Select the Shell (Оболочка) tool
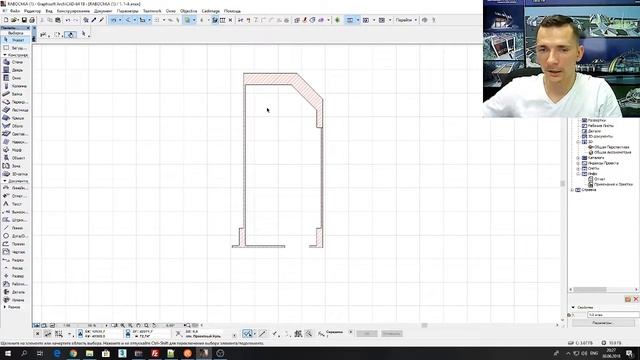Viewport: 640px width, 360px height. coord(15,126)
